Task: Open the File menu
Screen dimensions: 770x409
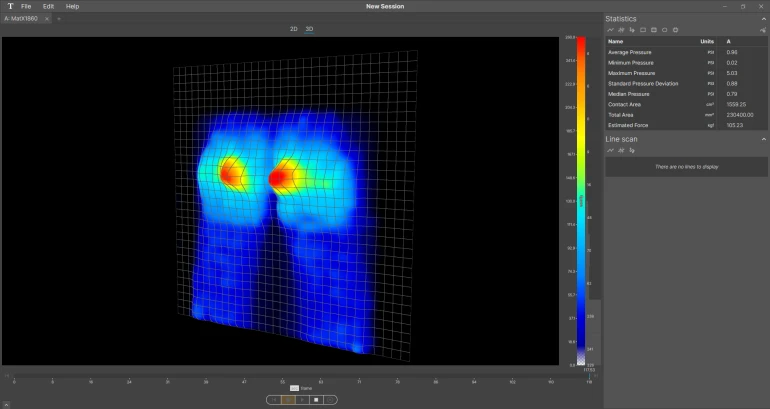Action: [x=26, y=6]
